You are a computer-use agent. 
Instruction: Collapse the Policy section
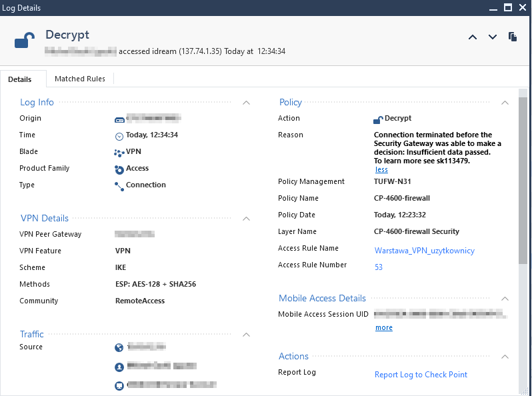(505, 103)
